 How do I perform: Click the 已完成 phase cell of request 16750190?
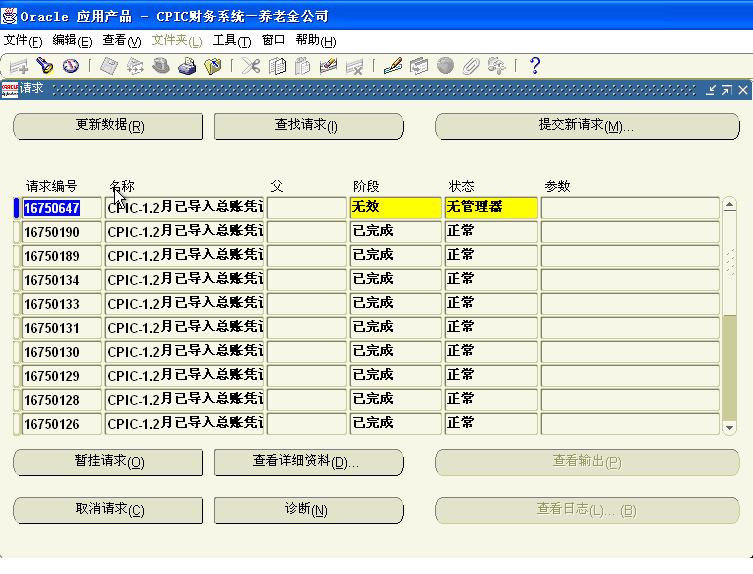point(395,232)
